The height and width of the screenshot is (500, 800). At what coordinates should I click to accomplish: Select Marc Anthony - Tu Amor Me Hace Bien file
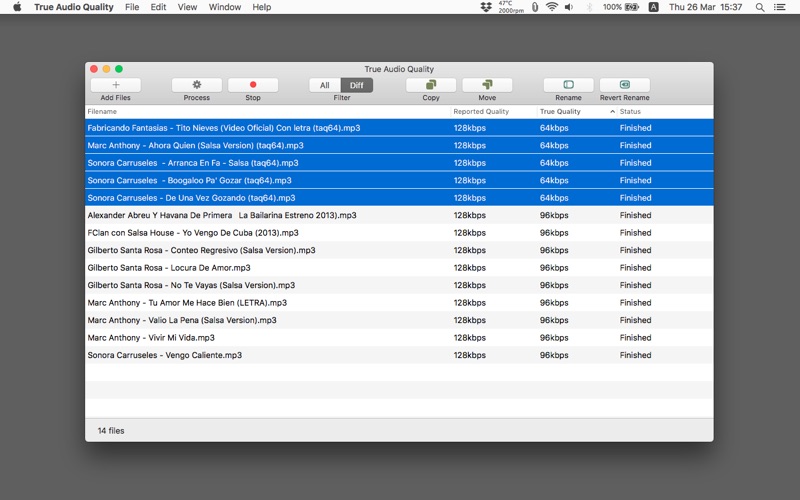(399, 303)
